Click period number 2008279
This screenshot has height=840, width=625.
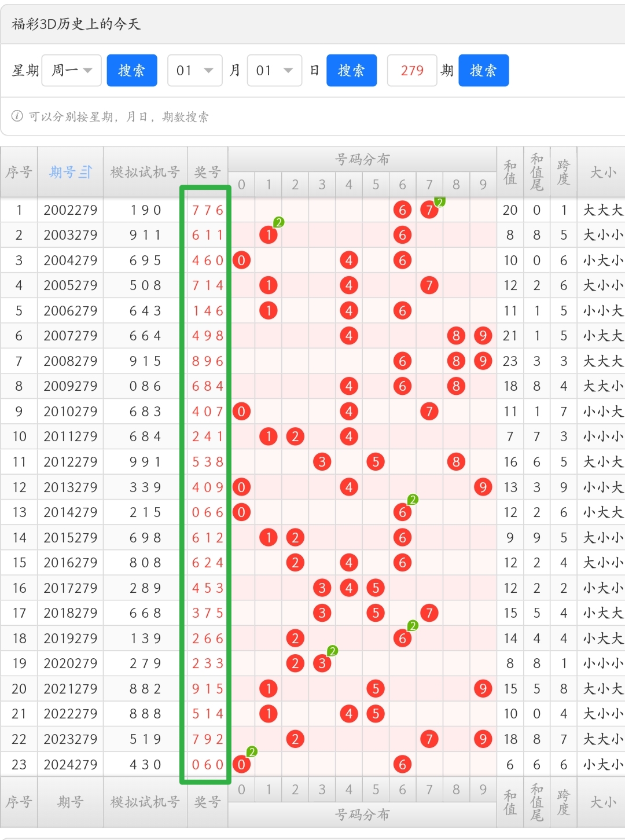tap(71, 361)
